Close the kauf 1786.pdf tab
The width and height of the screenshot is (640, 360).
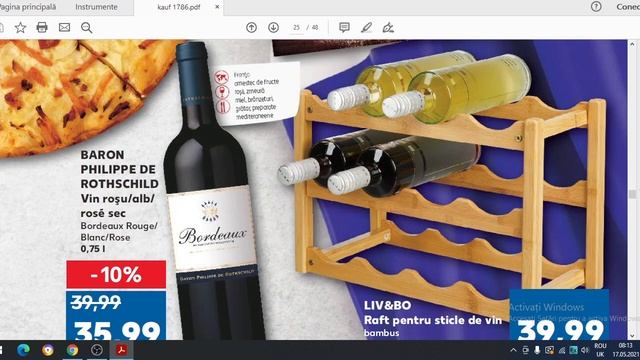tap(217, 7)
